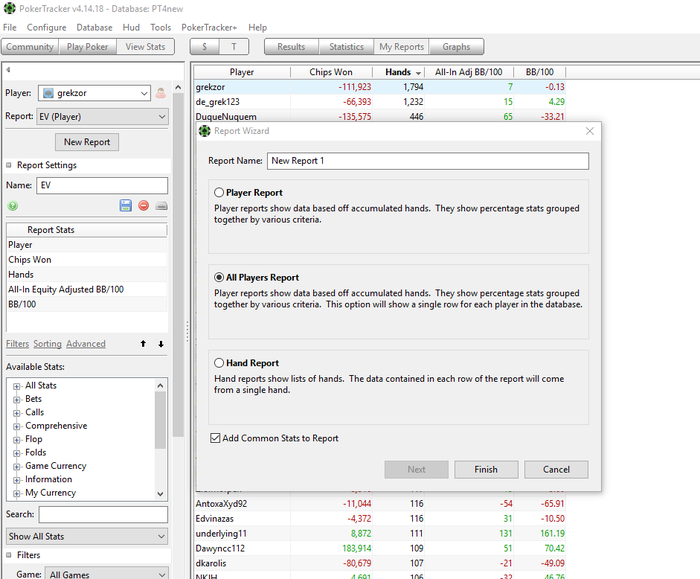Image resolution: width=700 pixels, height=579 pixels.
Task: Open the File menu
Action: pyautogui.click(x=10, y=27)
